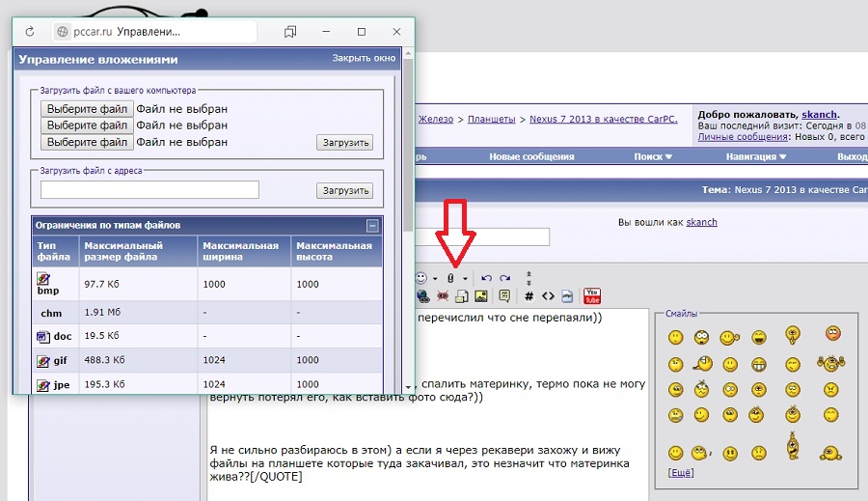Click the paperclip attachment icon in editor toolbar
This screenshot has height=501, width=868.
click(x=450, y=278)
